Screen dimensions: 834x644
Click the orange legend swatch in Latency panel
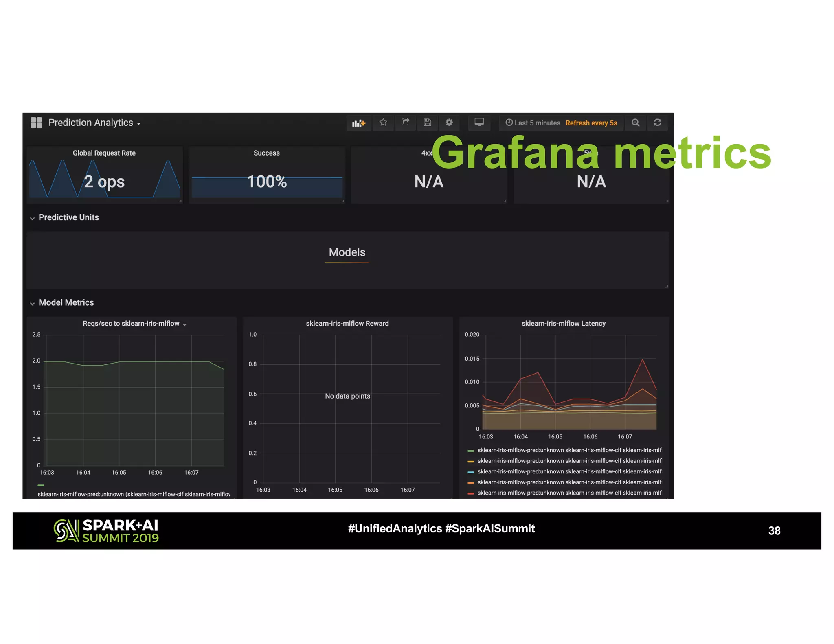[471, 482]
